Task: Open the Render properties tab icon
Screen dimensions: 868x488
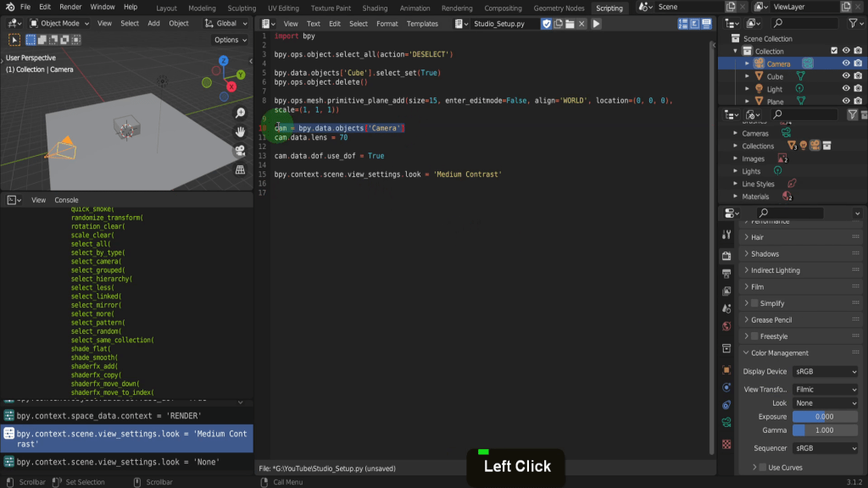Action: coord(726,254)
